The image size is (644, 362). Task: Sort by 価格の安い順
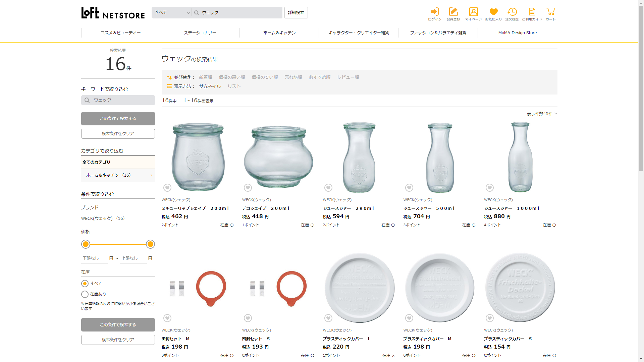point(265,77)
